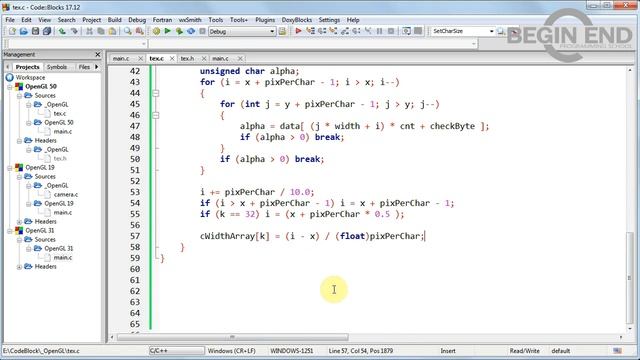
Task: Click the Rebuild toolbar icon
Action: tap(191, 31)
